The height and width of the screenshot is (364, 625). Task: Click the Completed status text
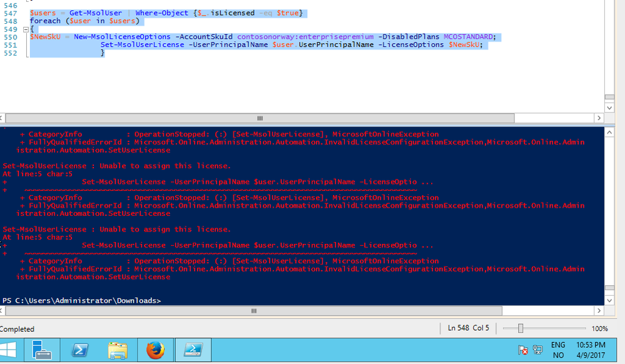[17, 329]
